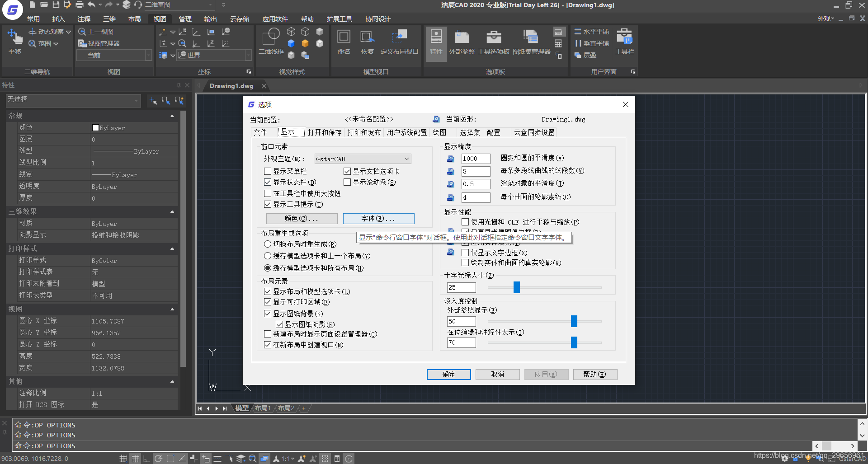Click icon beside 圆弧和圆的平滑度 field
Image resolution: width=868 pixels, height=464 pixels.
451,159
